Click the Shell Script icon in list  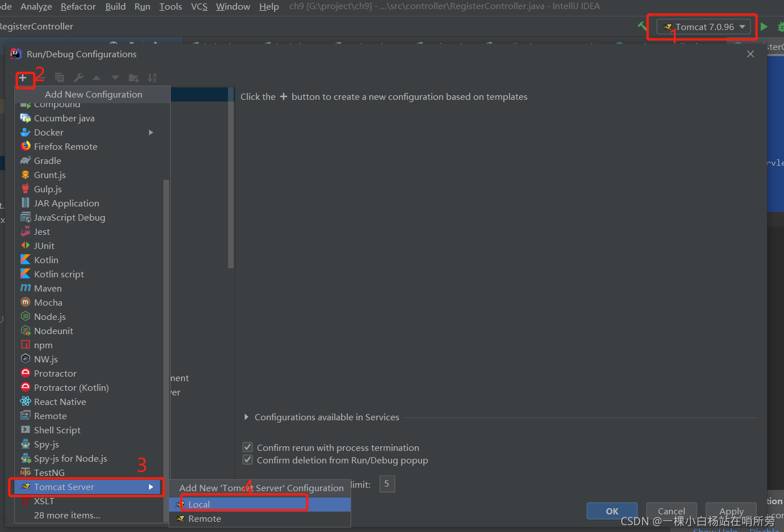click(26, 430)
